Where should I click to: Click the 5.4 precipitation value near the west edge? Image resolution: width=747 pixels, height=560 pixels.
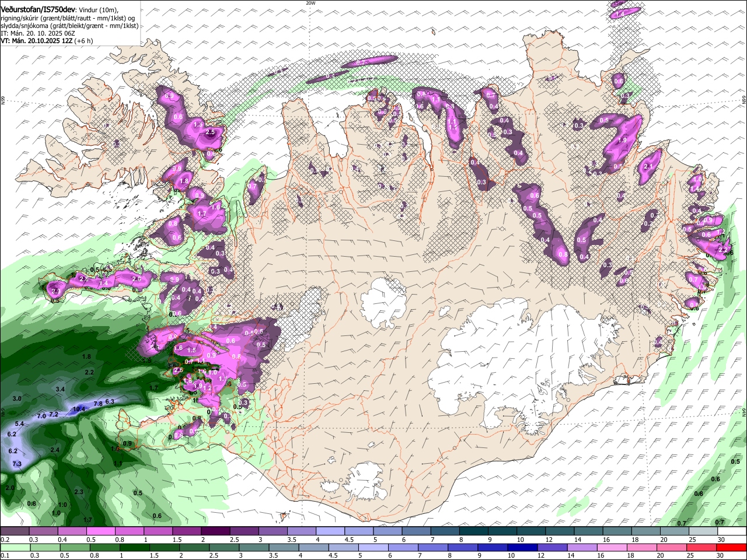click(x=19, y=423)
